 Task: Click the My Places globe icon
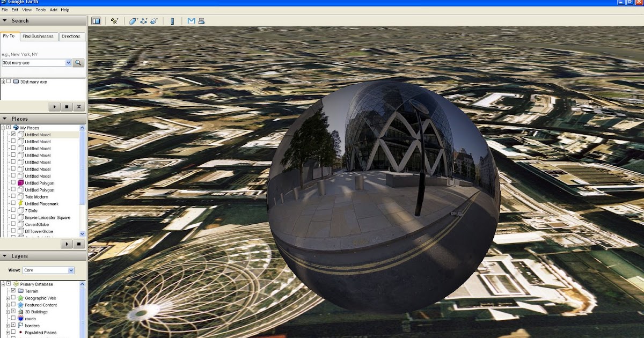point(16,128)
